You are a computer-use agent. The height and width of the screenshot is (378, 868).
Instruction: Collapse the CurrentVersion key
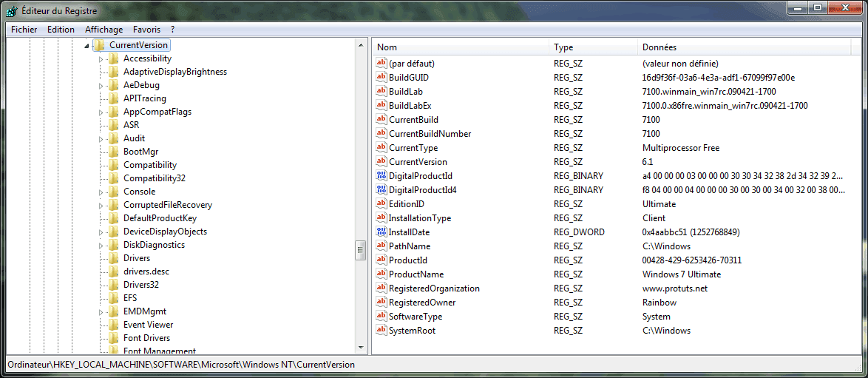click(x=87, y=45)
